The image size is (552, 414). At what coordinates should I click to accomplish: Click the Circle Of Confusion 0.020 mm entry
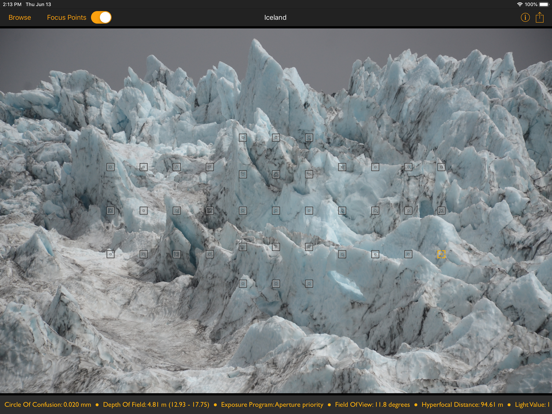pos(48,405)
